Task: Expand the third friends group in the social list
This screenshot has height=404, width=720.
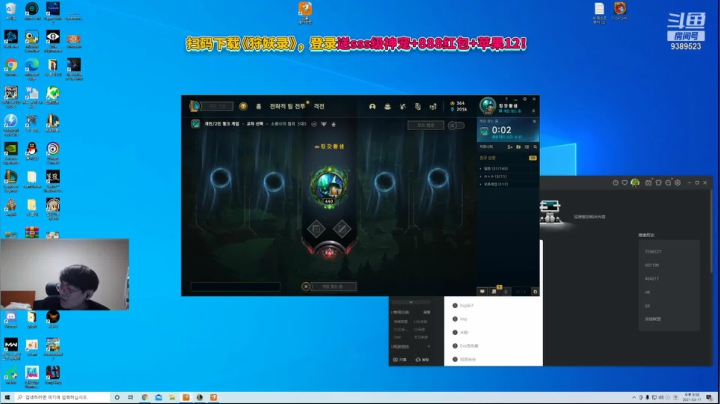Action: tap(494, 184)
